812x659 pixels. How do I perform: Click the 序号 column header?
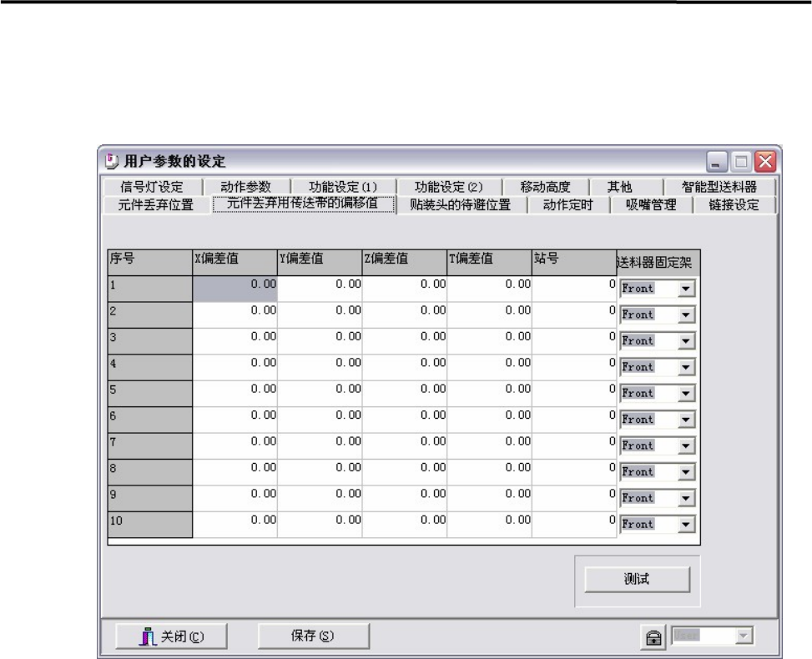tap(150, 263)
